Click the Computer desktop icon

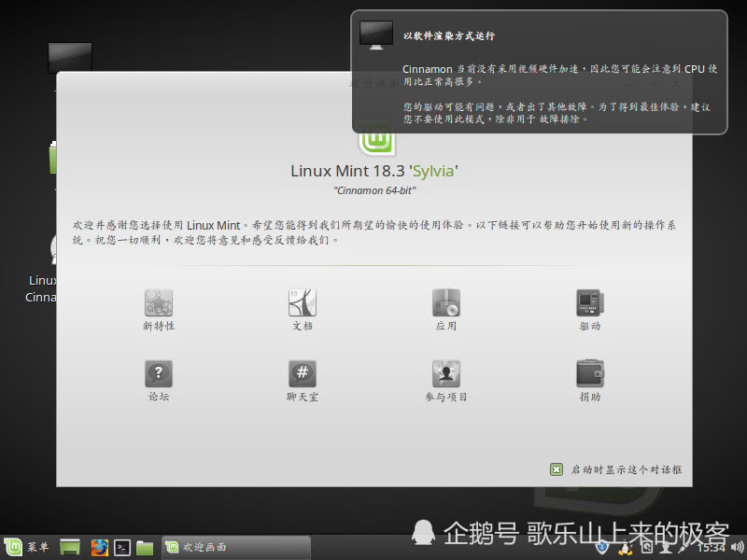(69, 58)
